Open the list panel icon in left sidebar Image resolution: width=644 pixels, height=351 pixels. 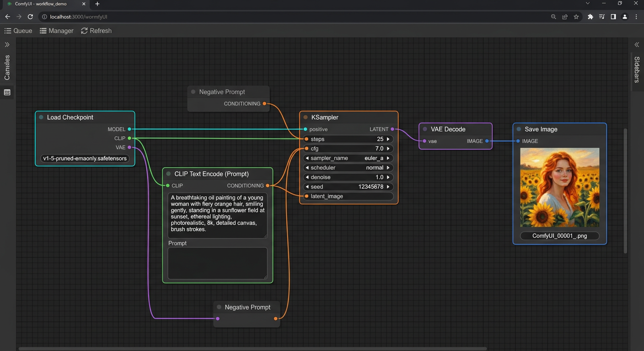(7, 92)
